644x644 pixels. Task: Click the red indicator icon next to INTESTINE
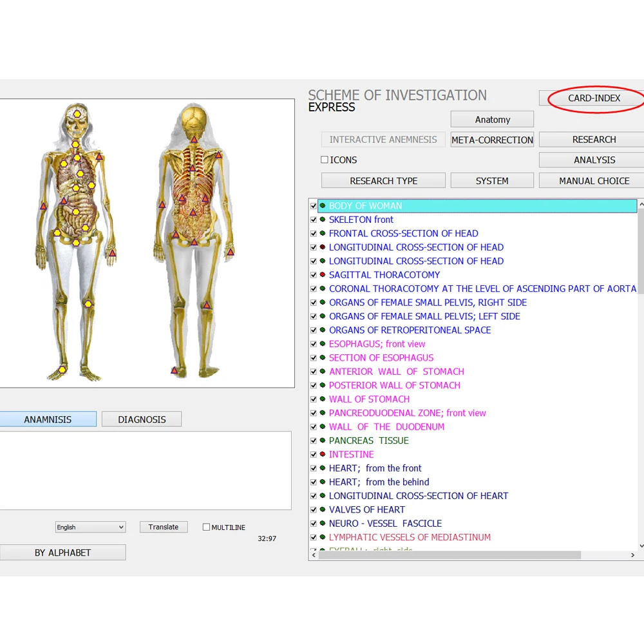321,454
